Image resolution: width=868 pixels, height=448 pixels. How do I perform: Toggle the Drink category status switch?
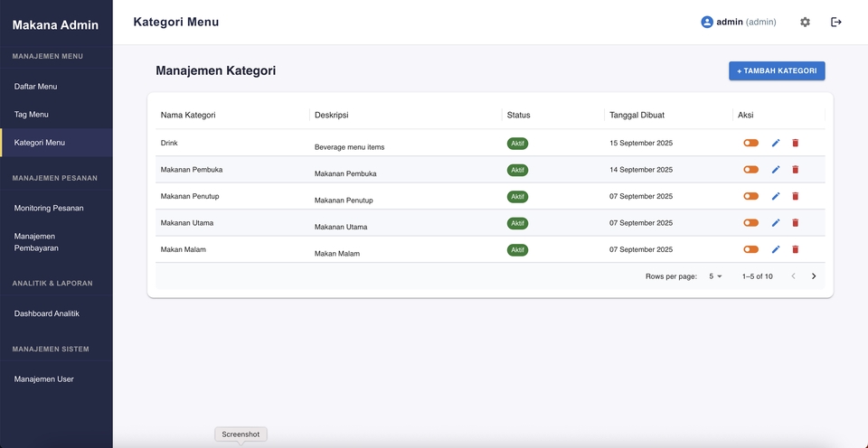point(750,143)
